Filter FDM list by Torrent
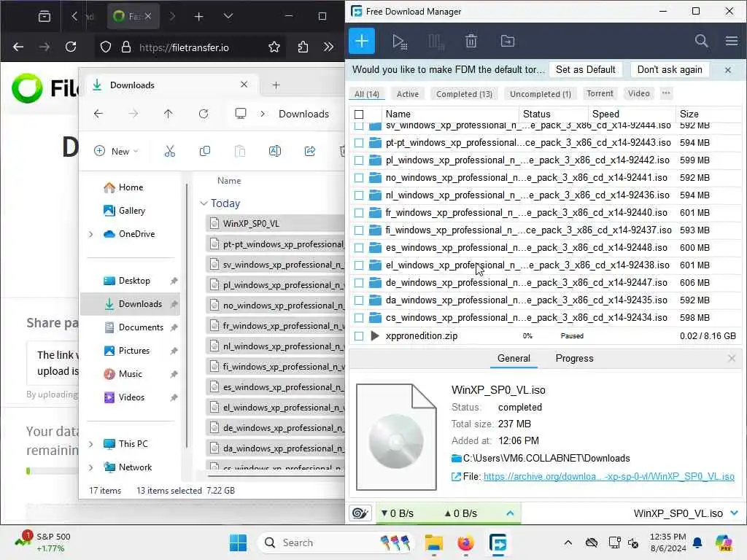 (600, 93)
